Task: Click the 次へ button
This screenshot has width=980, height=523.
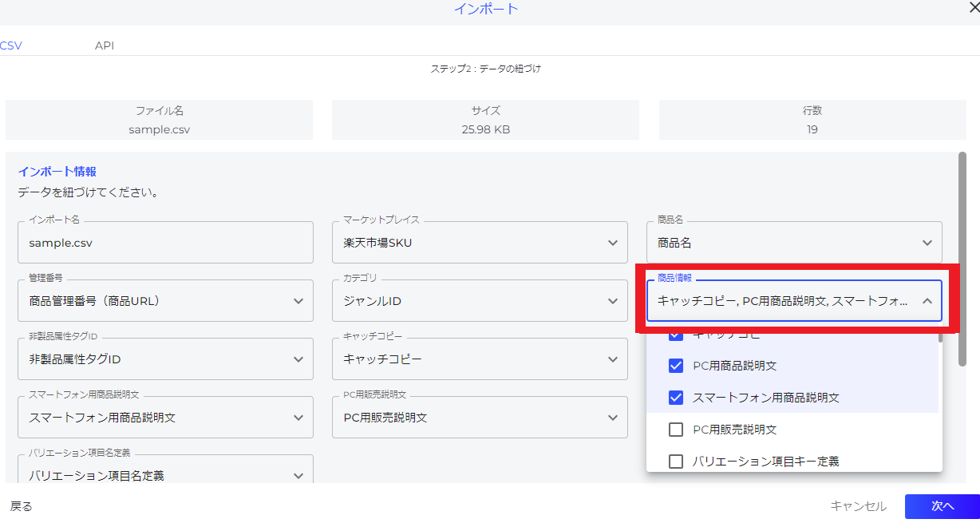Action: click(x=942, y=506)
